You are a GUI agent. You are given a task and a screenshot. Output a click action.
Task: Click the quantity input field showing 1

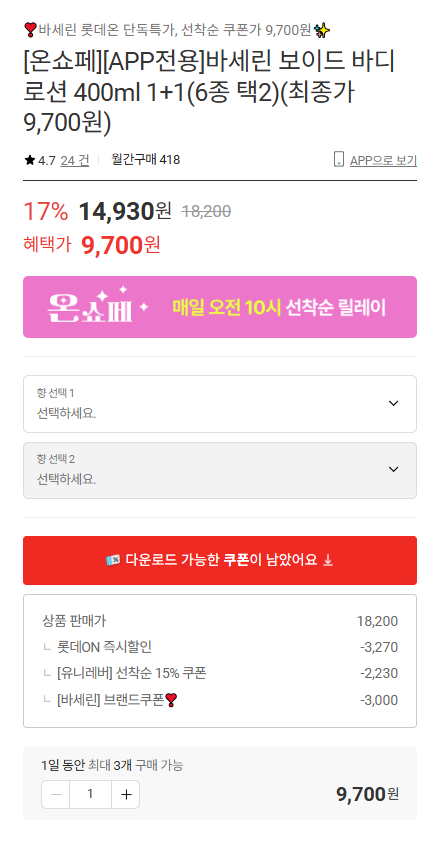click(90, 794)
